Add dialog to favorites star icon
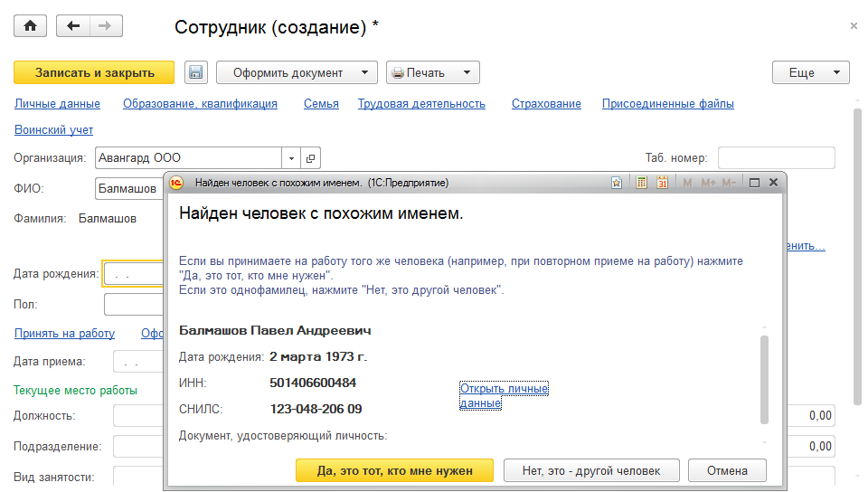 coord(617,183)
